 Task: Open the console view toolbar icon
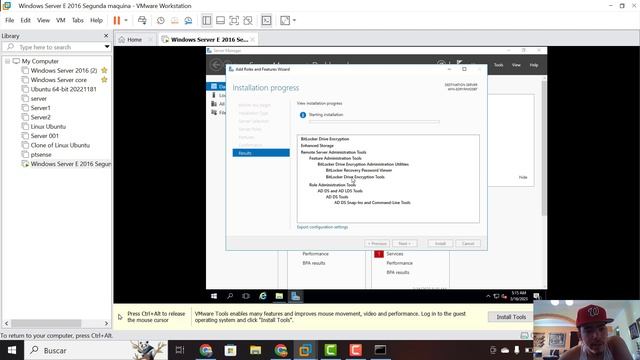[267, 20]
